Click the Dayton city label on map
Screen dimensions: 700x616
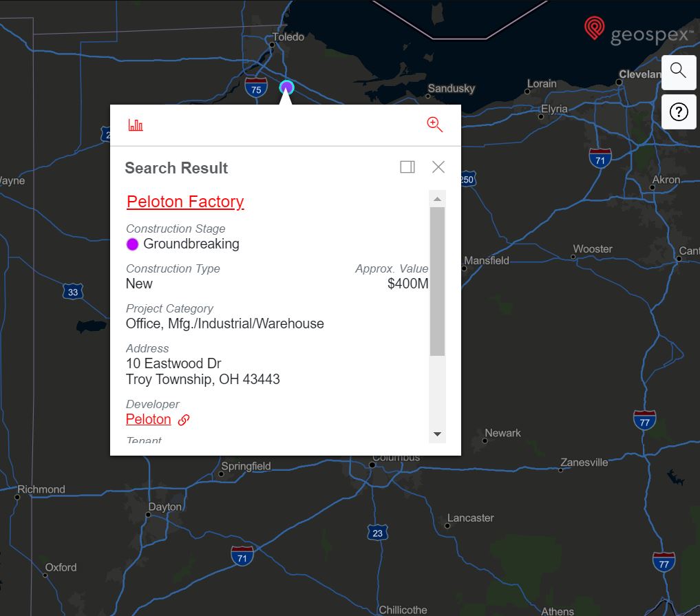pyautogui.click(x=165, y=507)
